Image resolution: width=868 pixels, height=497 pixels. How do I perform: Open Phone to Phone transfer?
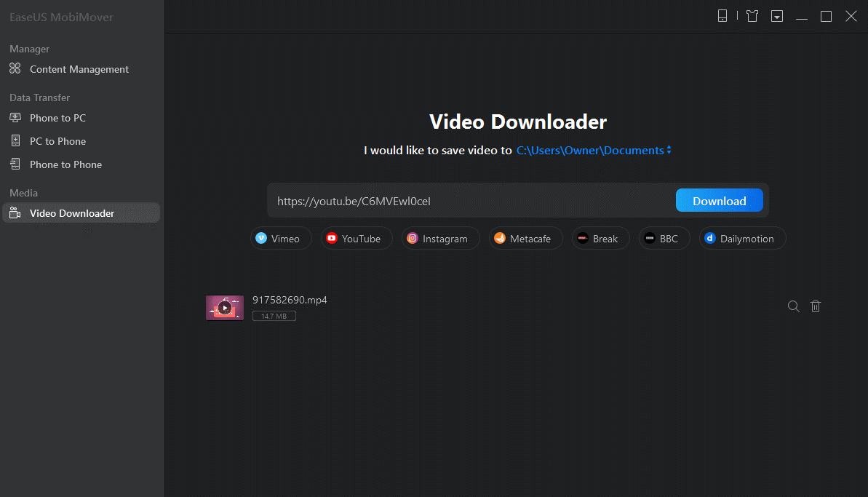pyautogui.click(x=65, y=164)
